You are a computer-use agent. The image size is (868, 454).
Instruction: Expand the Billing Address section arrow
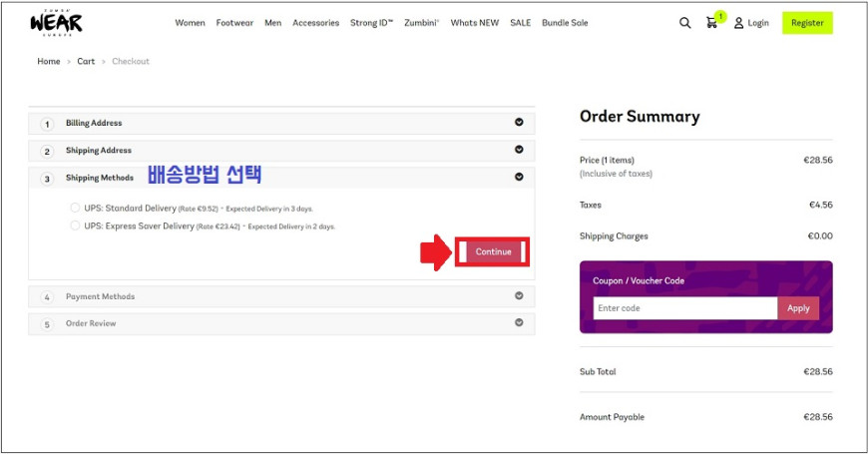click(519, 123)
